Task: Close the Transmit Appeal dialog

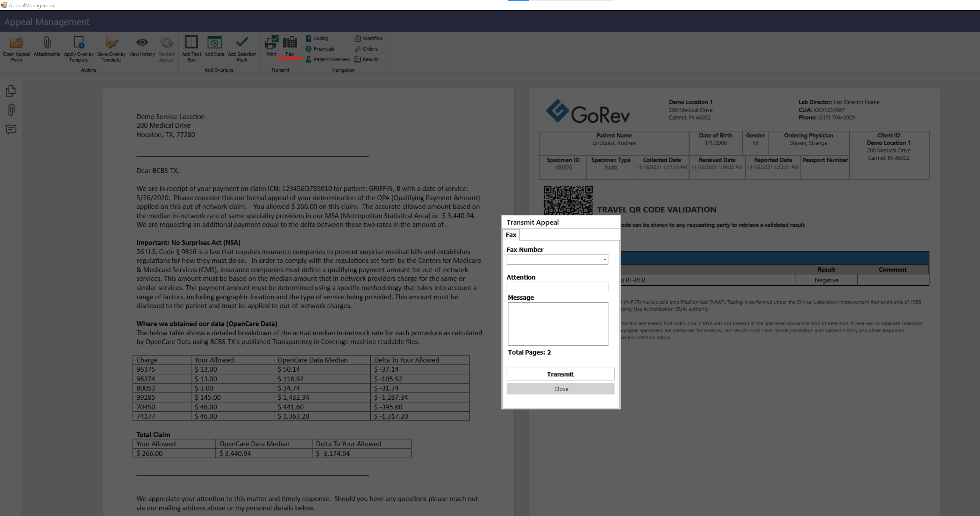Action: click(560, 389)
